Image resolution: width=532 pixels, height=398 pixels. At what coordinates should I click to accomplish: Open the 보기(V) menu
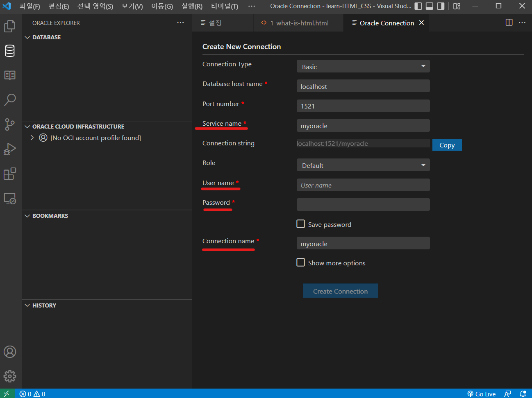click(x=132, y=6)
